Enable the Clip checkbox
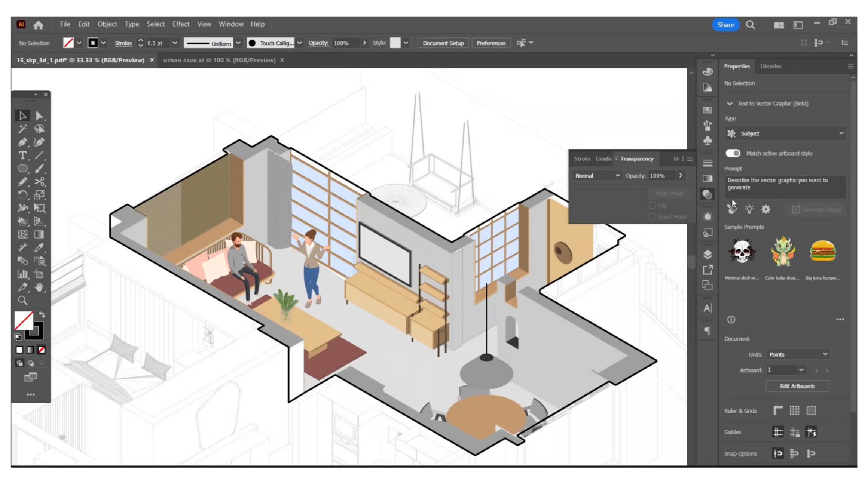This screenshot has height=480, width=868. pos(652,206)
